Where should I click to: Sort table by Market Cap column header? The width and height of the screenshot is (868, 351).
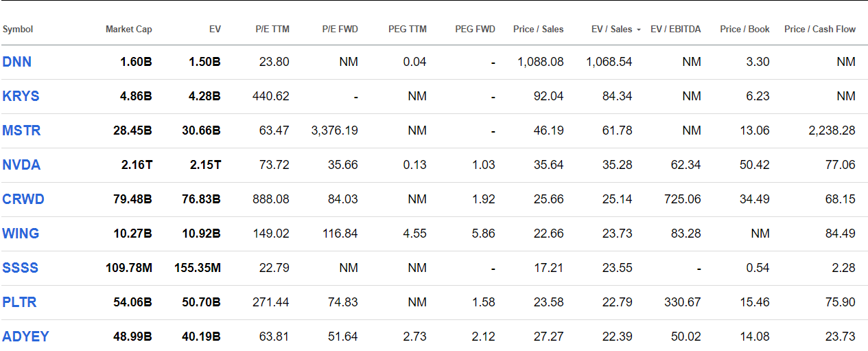click(x=129, y=30)
